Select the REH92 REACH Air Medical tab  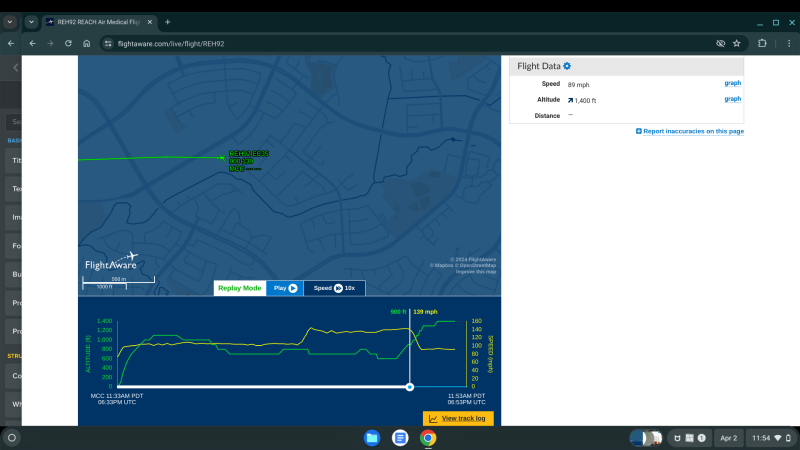98,22
